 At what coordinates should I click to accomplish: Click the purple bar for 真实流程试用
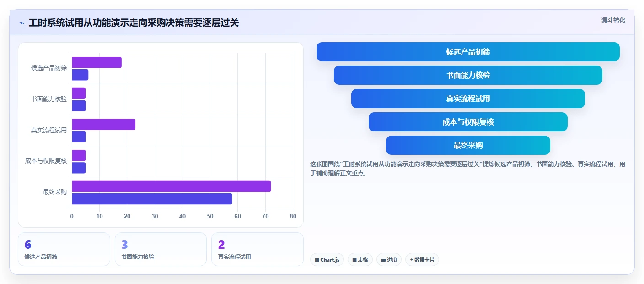103,124
